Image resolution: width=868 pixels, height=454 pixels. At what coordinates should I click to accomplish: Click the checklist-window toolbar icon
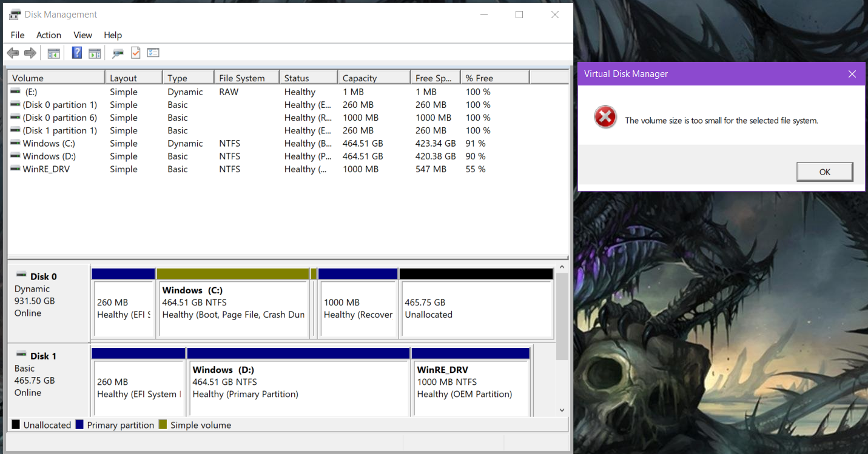pos(153,53)
